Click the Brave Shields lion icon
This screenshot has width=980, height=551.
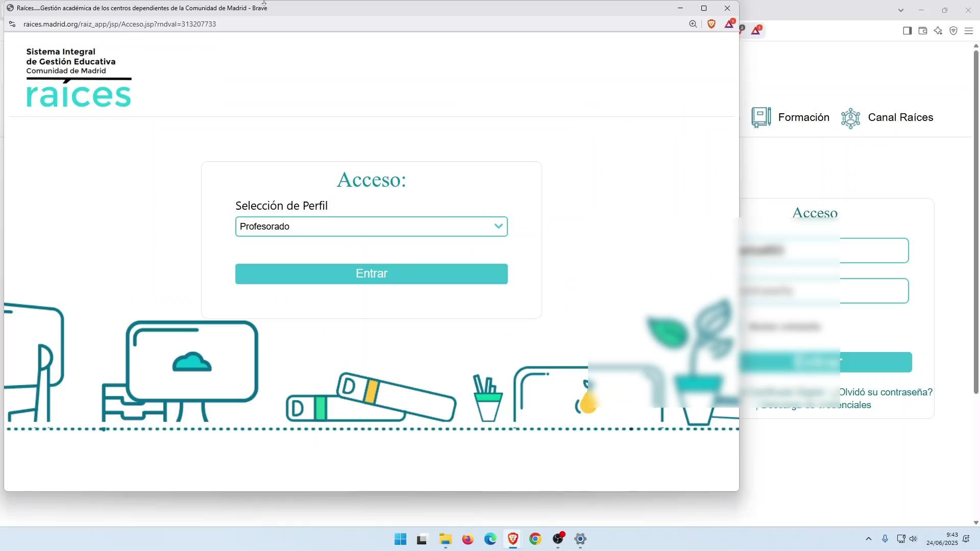click(x=712, y=24)
